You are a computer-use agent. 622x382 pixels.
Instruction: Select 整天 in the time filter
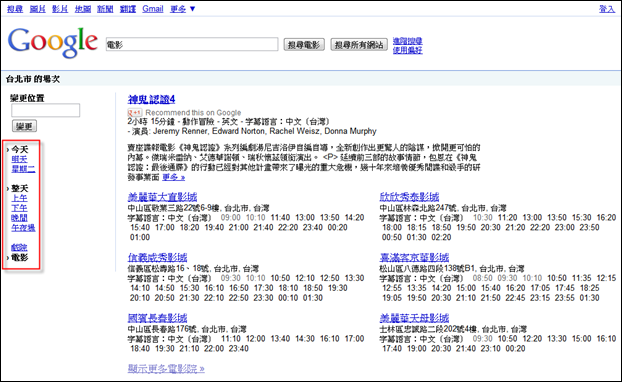tap(20, 188)
